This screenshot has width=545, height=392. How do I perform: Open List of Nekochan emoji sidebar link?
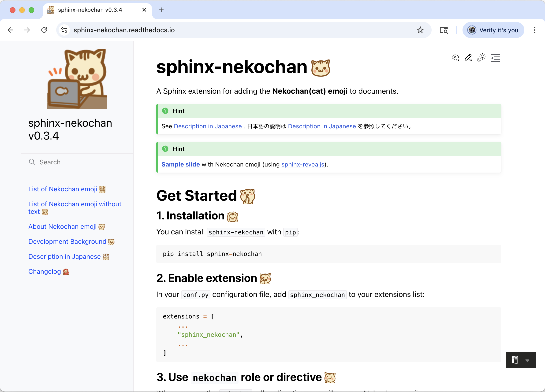pyautogui.click(x=63, y=189)
